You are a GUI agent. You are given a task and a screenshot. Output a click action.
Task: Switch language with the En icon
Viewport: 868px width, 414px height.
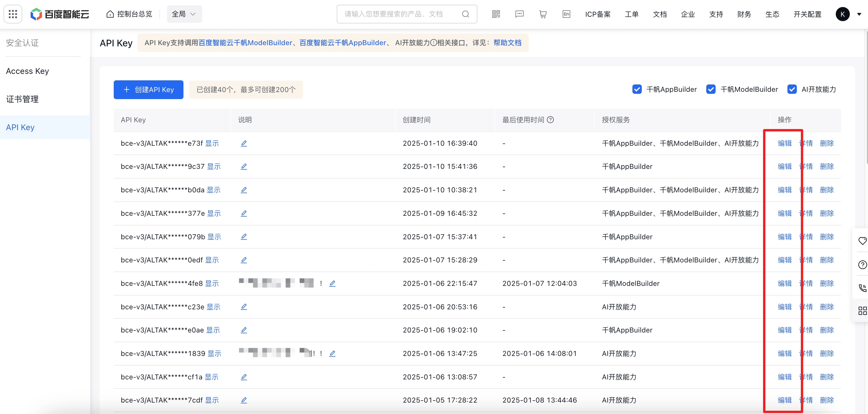click(x=566, y=14)
